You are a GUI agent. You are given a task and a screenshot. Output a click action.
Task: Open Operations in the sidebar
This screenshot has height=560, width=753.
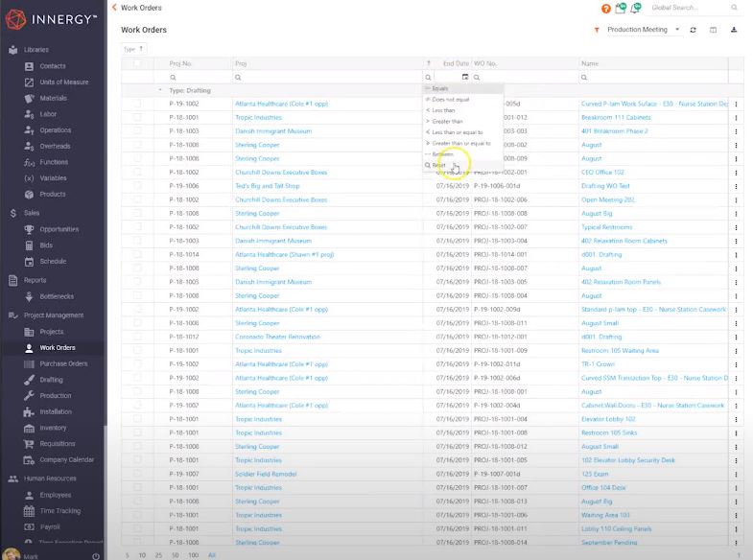click(x=56, y=130)
